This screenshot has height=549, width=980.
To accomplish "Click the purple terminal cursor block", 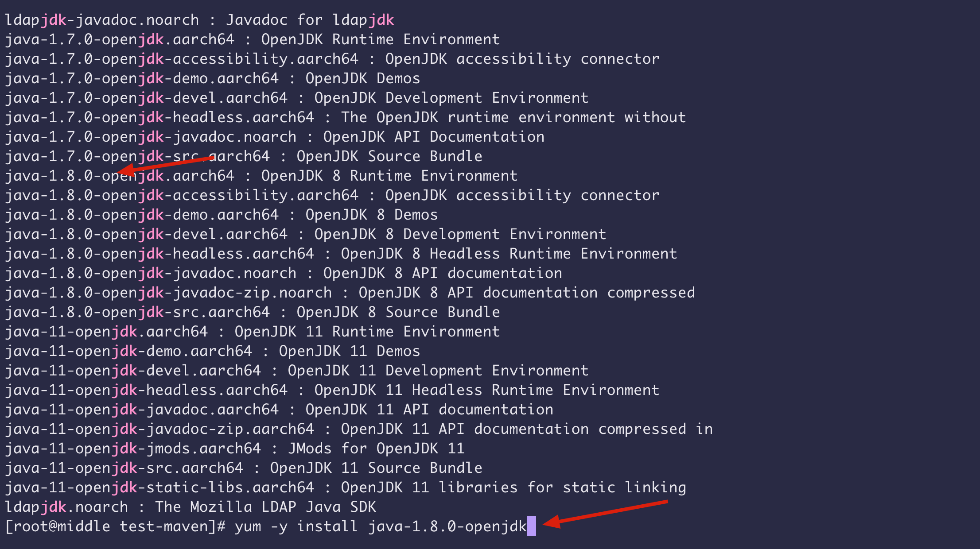I will pos(532,526).
